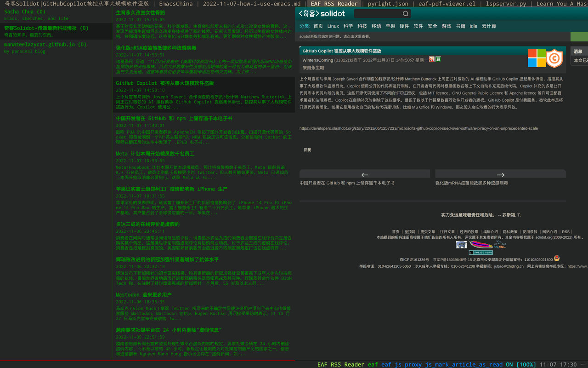Click the Microsoft copyright shield topic image
The image size is (588, 368).
[x=545, y=58]
